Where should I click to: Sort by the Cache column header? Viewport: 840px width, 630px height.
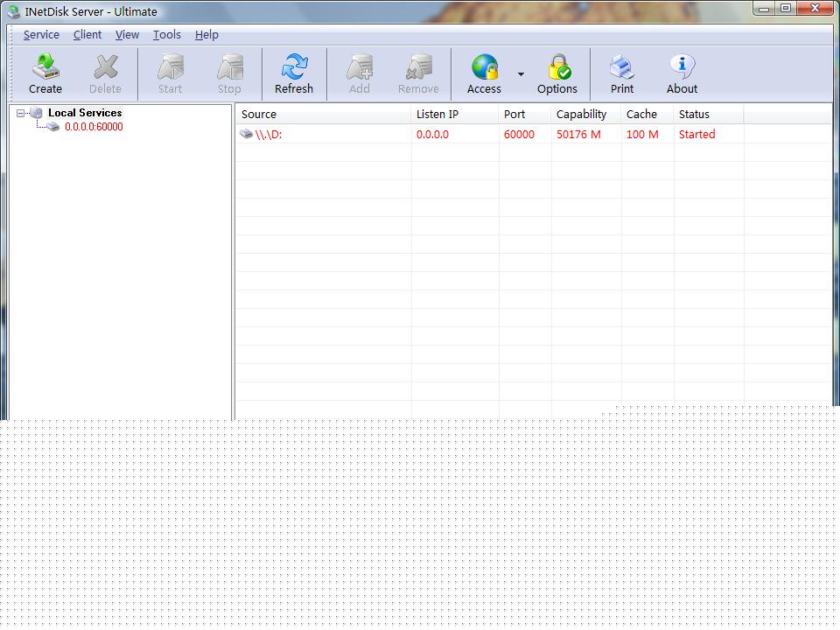(647, 114)
